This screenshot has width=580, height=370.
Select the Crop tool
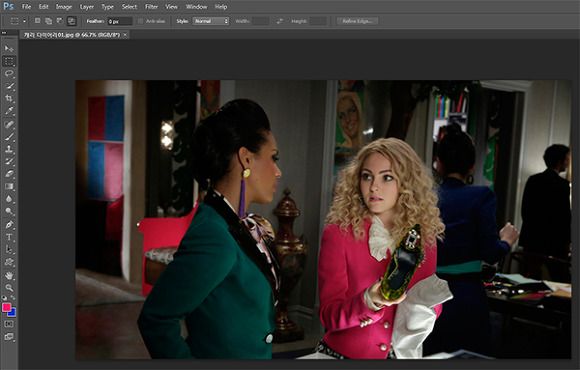9,98
